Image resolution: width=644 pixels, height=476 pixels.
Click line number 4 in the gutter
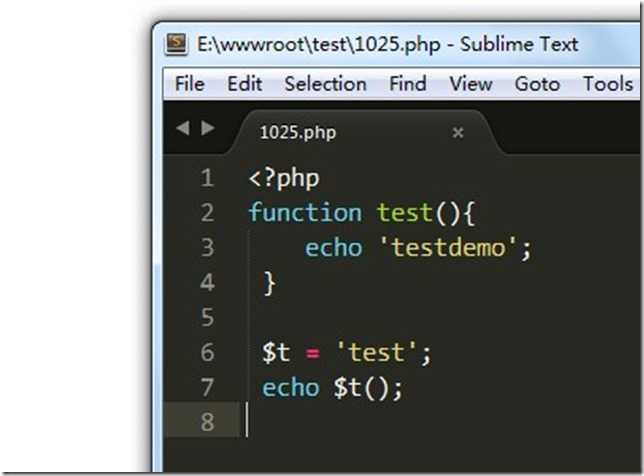pos(207,282)
